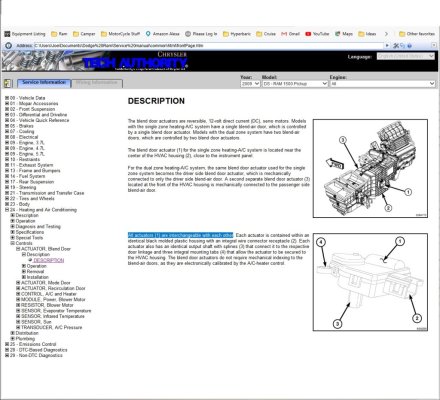
Task: Expand the 05 - Brakes tree node
Action: pyautogui.click(x=7, y=126)
